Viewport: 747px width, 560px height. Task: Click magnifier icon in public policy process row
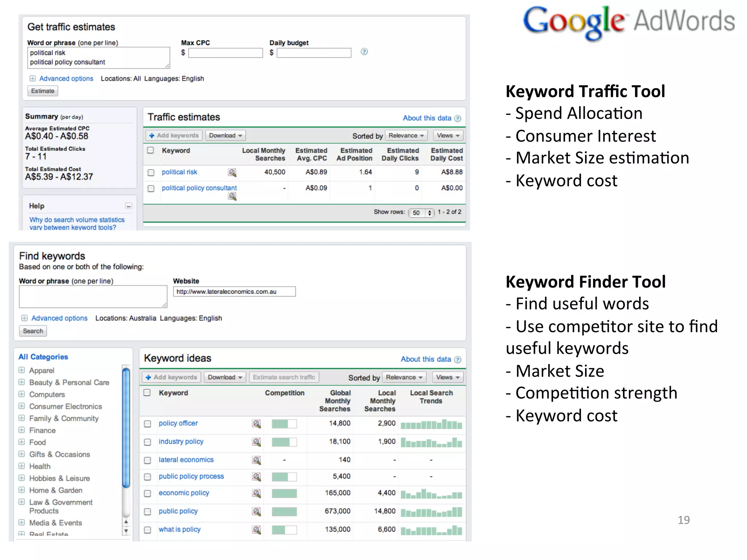click(x=256, y=477)
